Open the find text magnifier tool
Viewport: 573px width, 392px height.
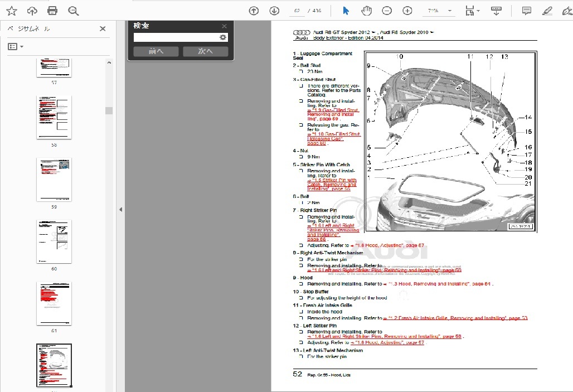pos(74,11)
